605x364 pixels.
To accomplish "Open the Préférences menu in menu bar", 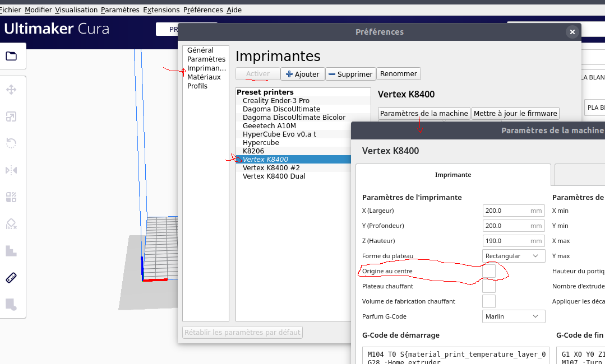I will pyautogui.click(x=203, y=10).
